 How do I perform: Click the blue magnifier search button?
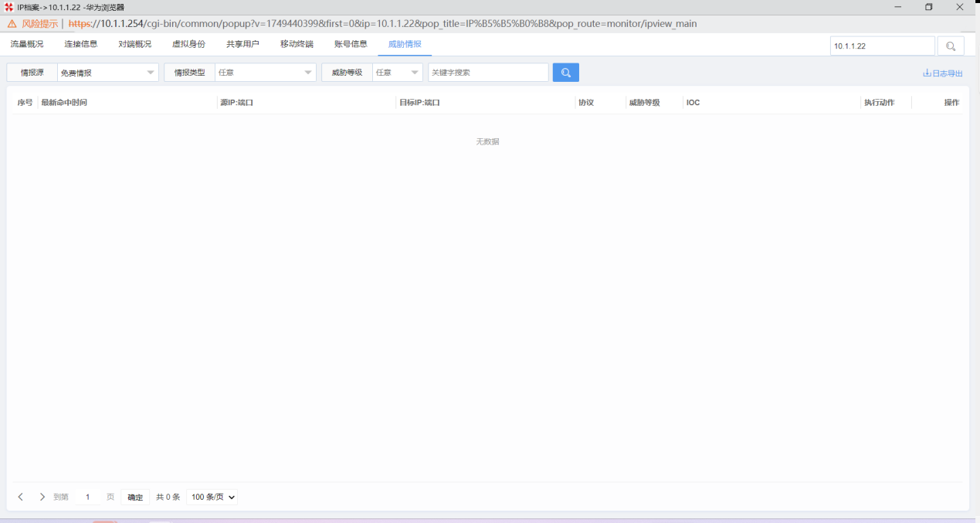point(565,73)
